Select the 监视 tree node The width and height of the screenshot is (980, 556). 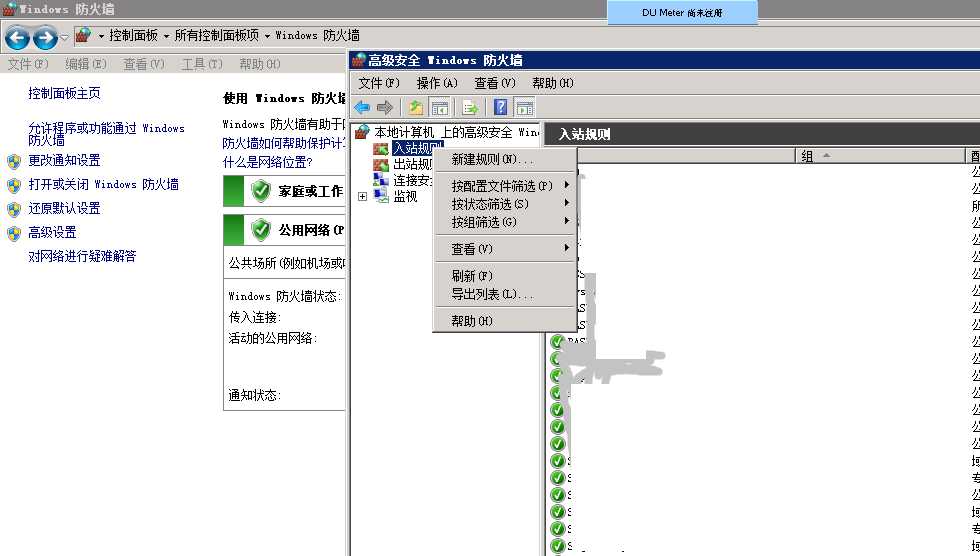[405, 196]
